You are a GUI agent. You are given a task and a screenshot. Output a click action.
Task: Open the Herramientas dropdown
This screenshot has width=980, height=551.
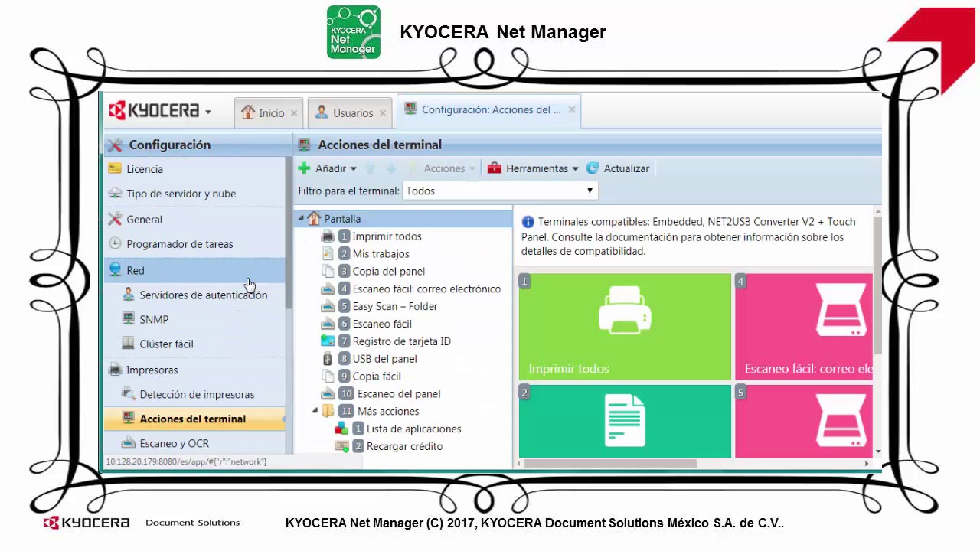[x=533, y=168]
